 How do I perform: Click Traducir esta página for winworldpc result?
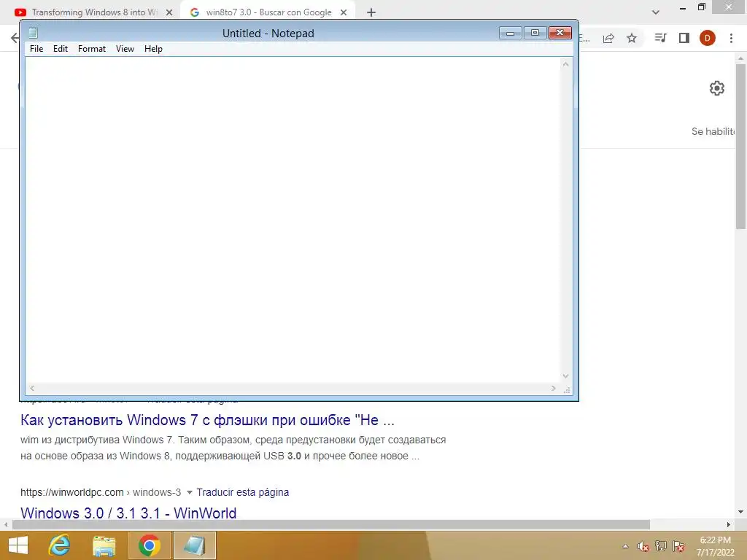click(242, 492)
